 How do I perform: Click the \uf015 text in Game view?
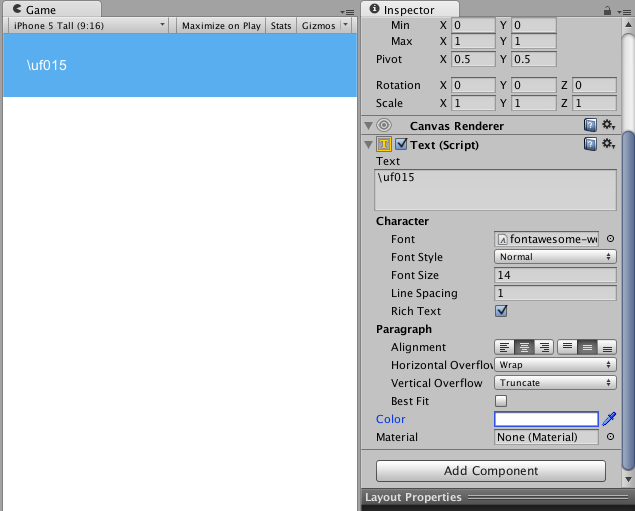coord(47,65)
